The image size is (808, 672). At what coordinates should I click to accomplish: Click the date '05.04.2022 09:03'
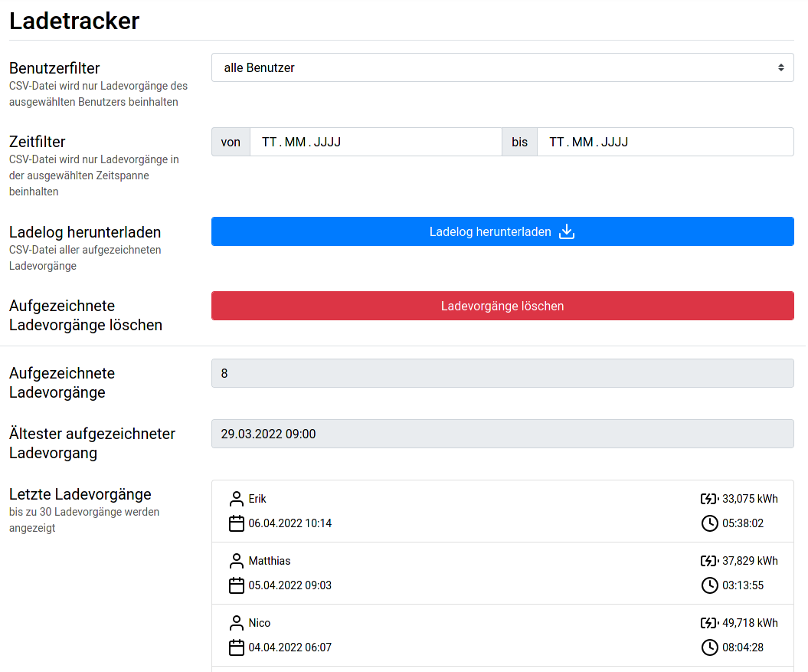tap(290, 585)
